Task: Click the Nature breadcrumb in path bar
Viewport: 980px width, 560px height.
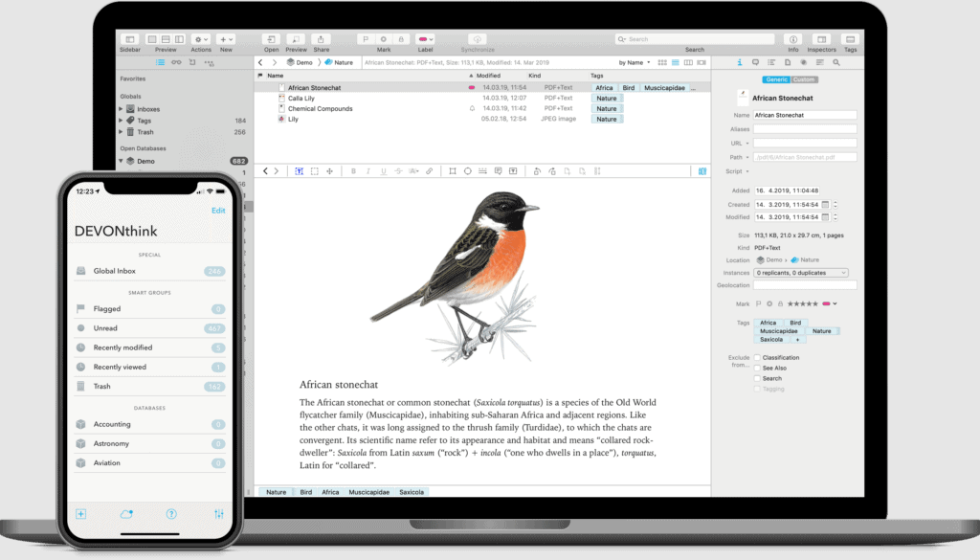Action: coord(339,62)
